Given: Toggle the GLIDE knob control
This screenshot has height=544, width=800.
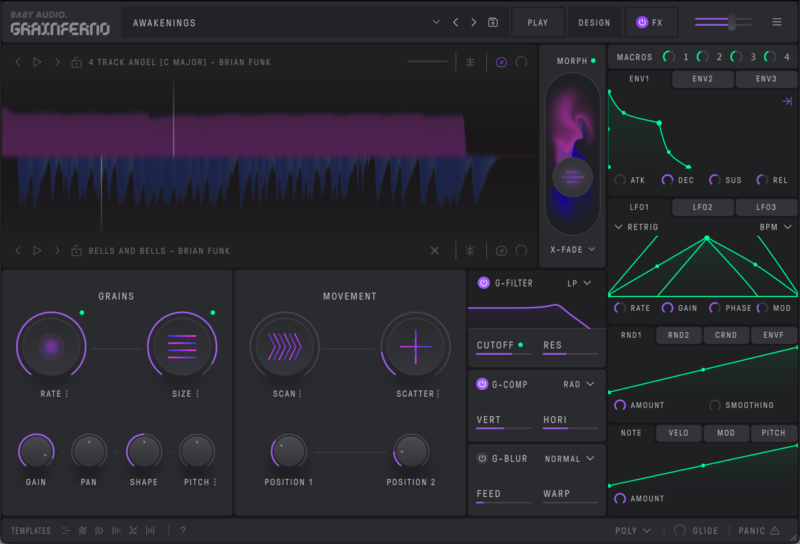Looking at the screenshot, I should (x=680, y=530).
